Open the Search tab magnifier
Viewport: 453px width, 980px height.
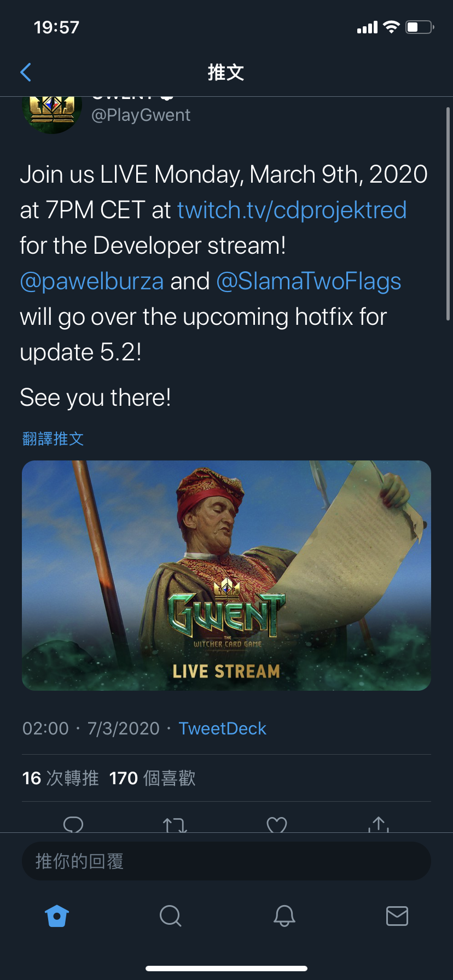(171, 915)
